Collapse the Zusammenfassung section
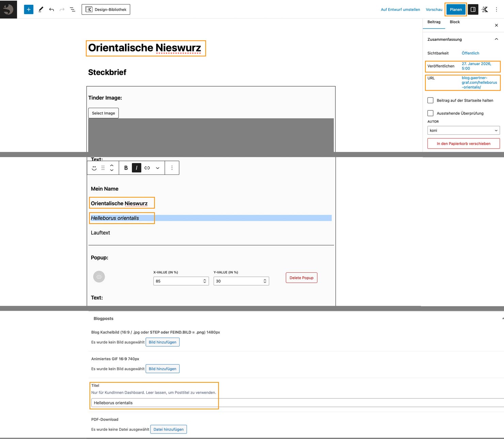Viewport: 504px width, 439px height. pos(496,39)
